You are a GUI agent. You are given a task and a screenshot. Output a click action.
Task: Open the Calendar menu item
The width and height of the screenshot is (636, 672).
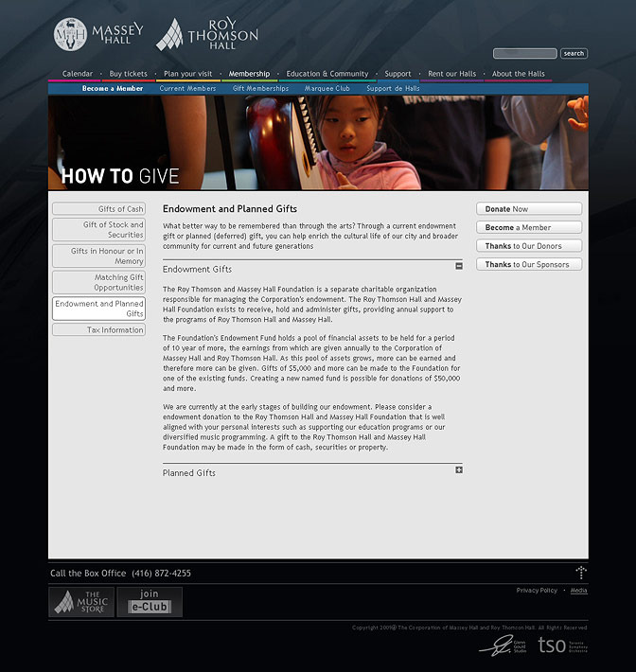tap(78, 74)
